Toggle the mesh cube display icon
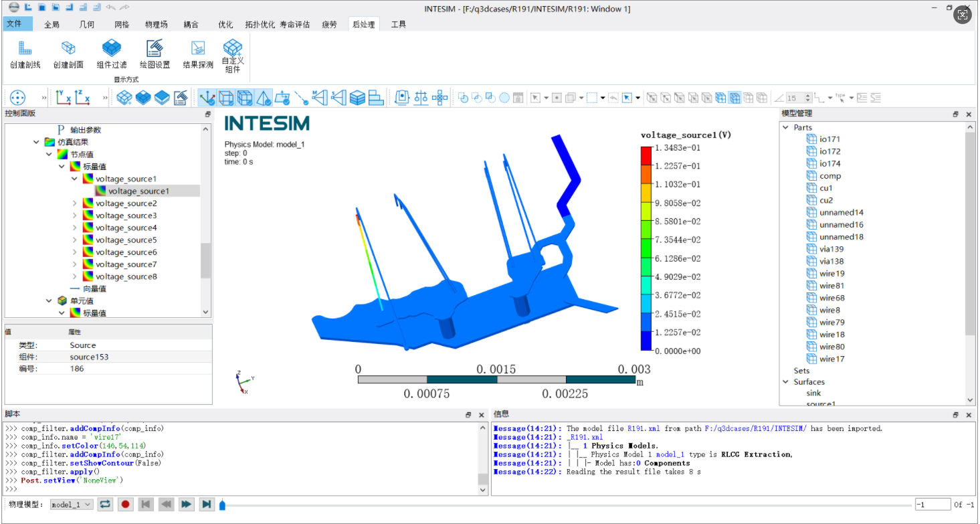This screenshot has width=980, height=524. coord(245,98)
